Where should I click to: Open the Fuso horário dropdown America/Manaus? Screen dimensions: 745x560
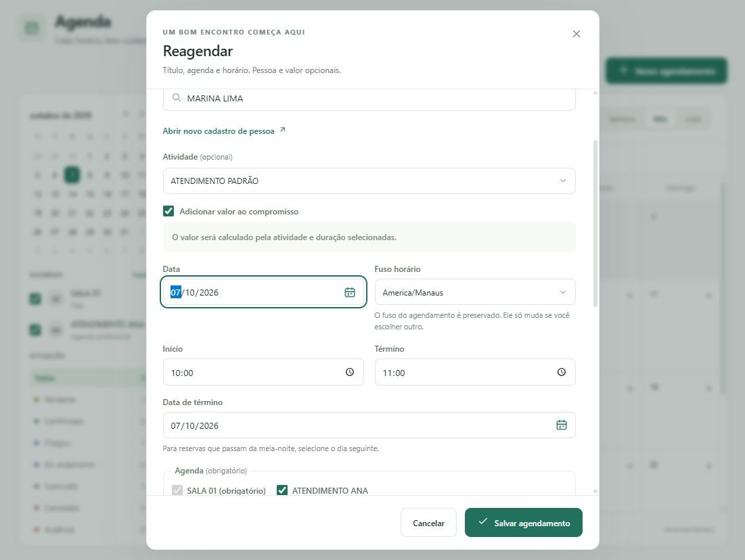click(x=474, y=292)
